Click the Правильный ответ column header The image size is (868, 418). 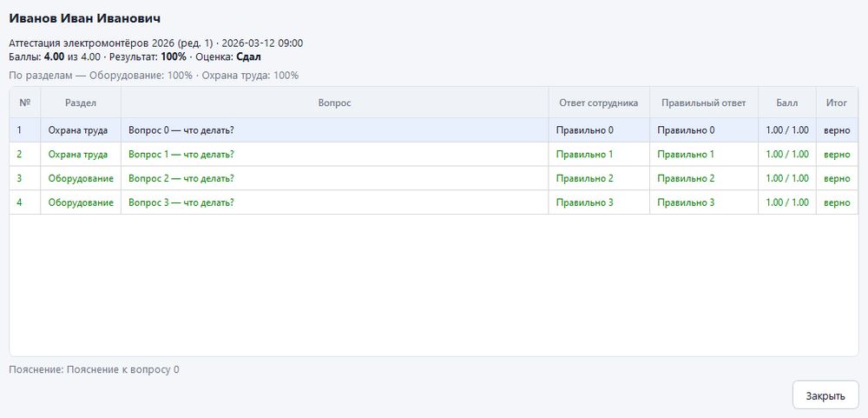pyautogui.click(x=704, y=103)
